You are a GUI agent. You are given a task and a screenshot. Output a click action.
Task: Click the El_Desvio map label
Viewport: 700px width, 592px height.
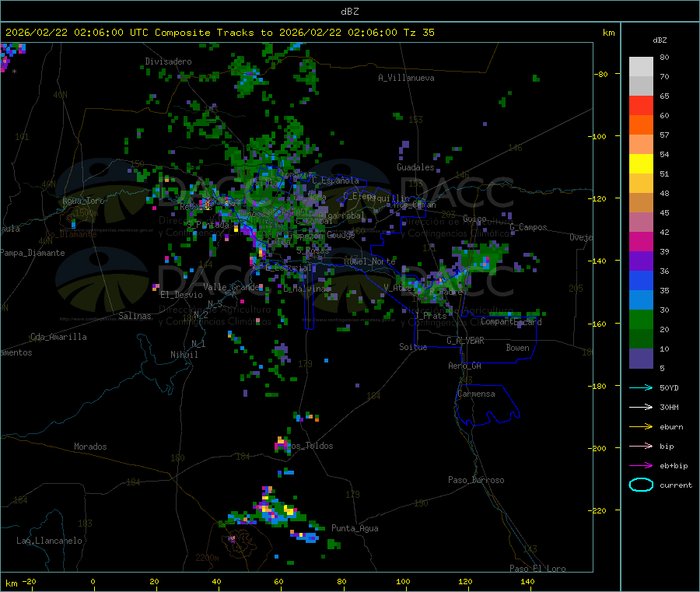click(181, 295)
